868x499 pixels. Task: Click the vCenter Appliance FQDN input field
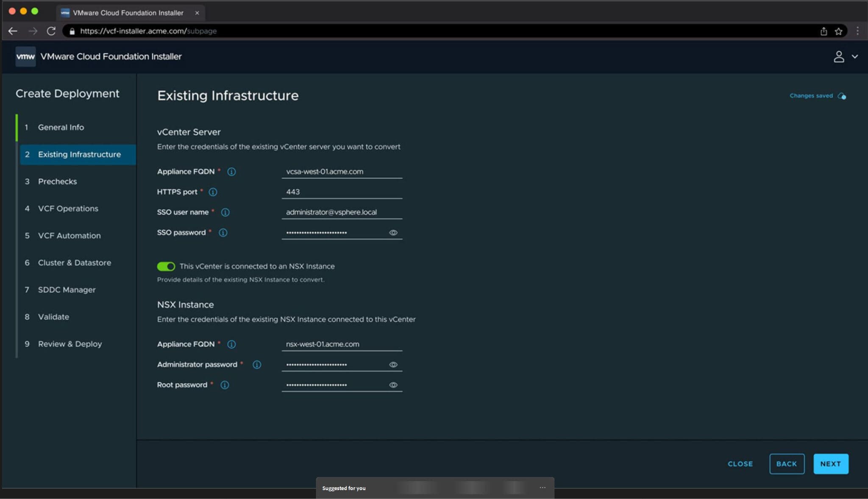(x=342, y=171)
